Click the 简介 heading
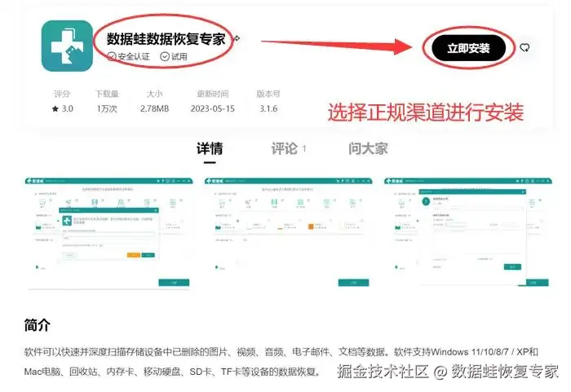571x392 pixels. point(38,324)
